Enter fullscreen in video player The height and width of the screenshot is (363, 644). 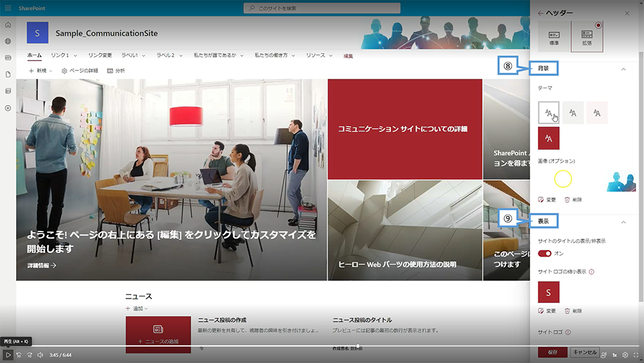coord(636,355)
